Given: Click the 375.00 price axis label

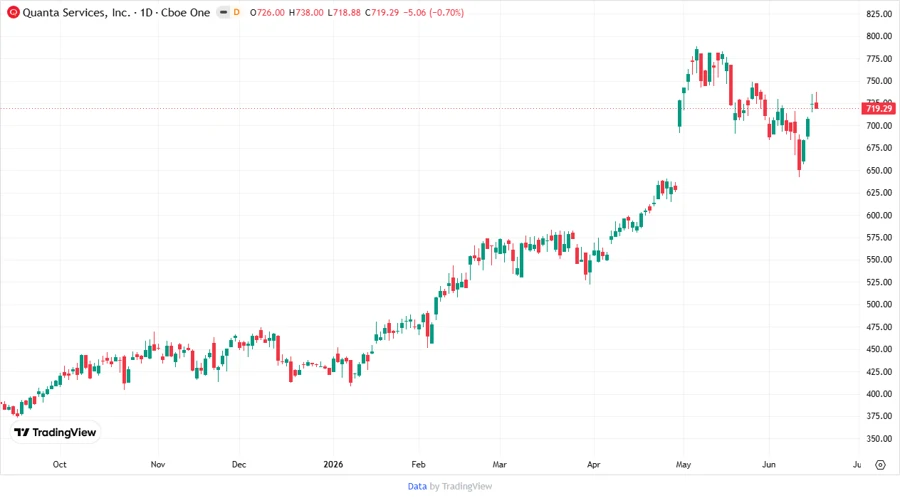Looking at the screenshot, I should click(x=879, y=417).
